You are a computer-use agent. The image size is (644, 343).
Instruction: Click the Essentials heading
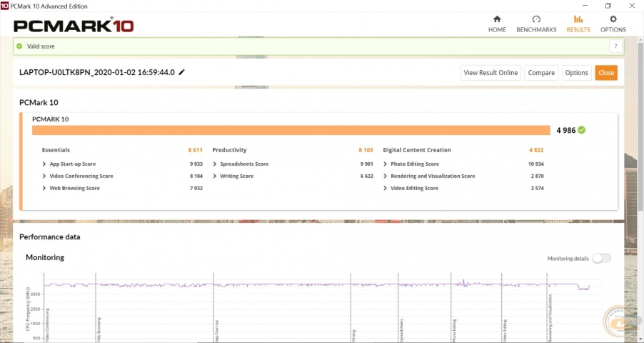pyautogui.click(x=56, y=150)
